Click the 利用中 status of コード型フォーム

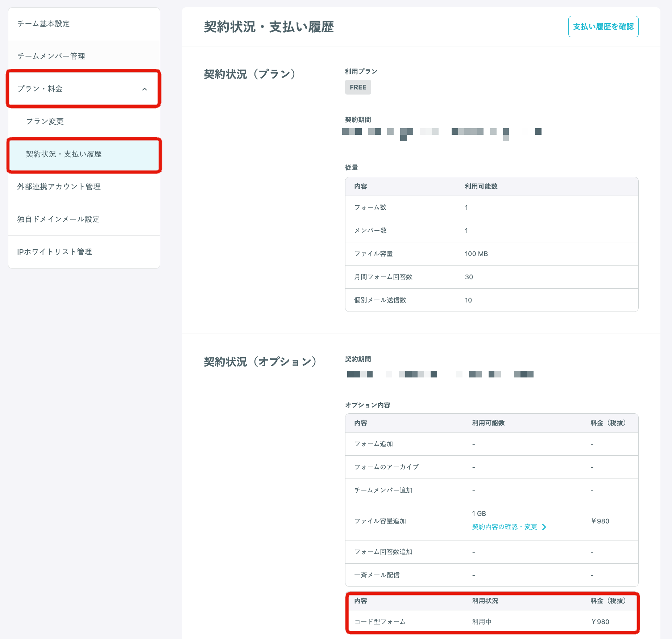pyautogui.click(x=482, y=622)
